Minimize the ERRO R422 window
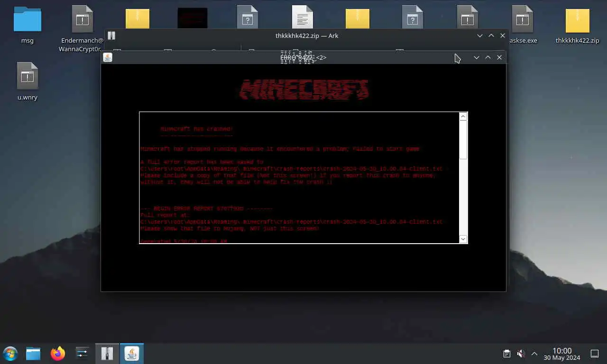 tap(477, 57)
